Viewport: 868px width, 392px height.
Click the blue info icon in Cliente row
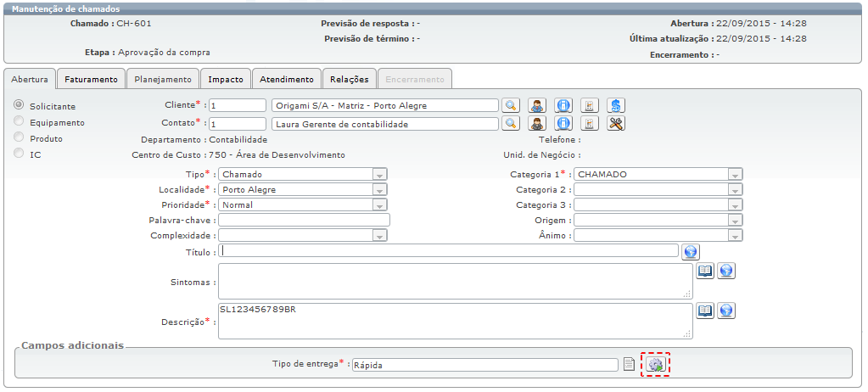(563, 106)
